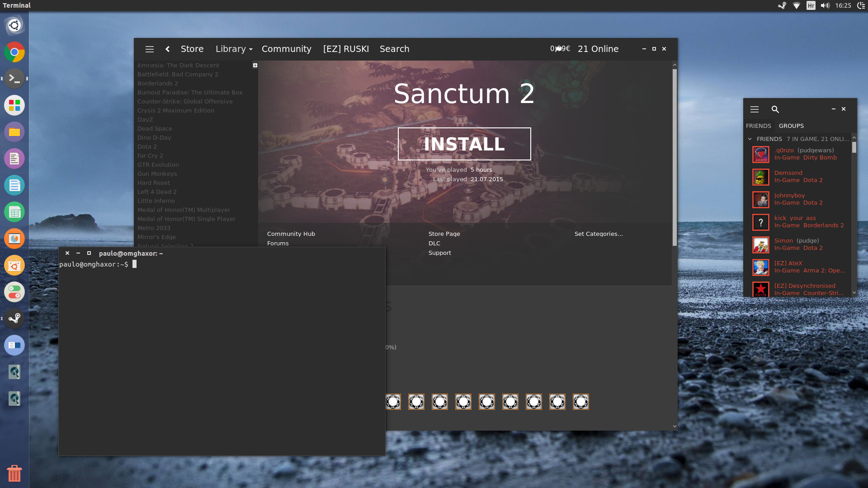Click the add plus icon above game list
This screenshot has width=868, height=488.
click(255, 66)
